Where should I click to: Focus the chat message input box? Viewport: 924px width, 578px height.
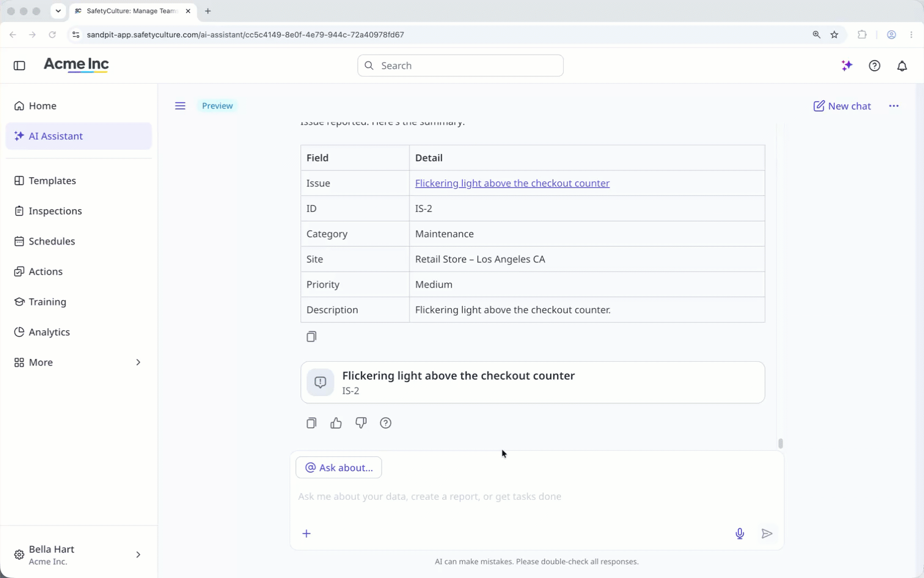(536, 497)
